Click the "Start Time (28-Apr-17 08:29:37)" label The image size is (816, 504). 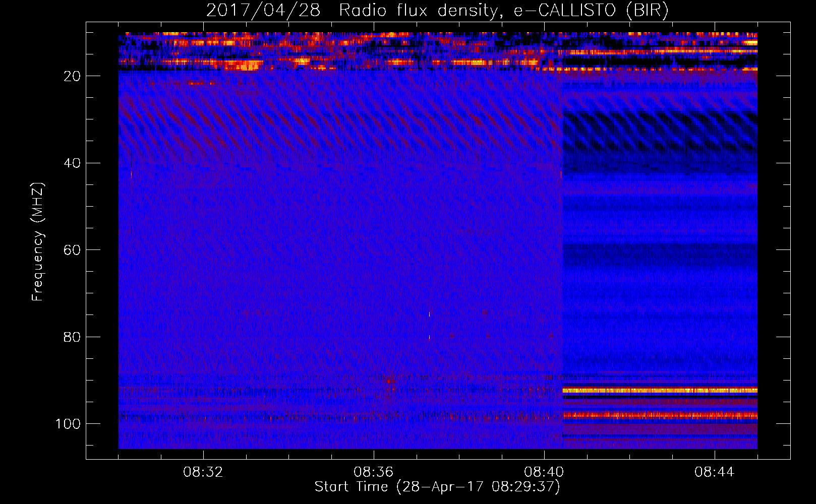coord(437,487)
